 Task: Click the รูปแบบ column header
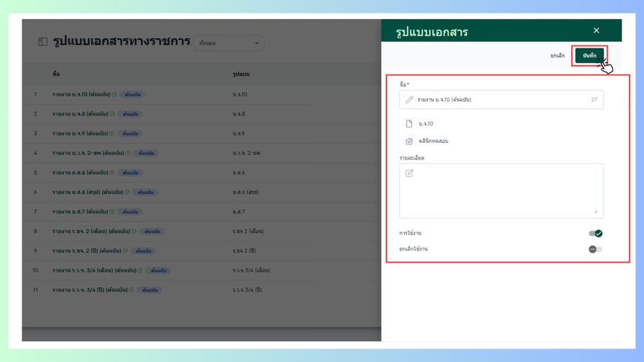241,74
